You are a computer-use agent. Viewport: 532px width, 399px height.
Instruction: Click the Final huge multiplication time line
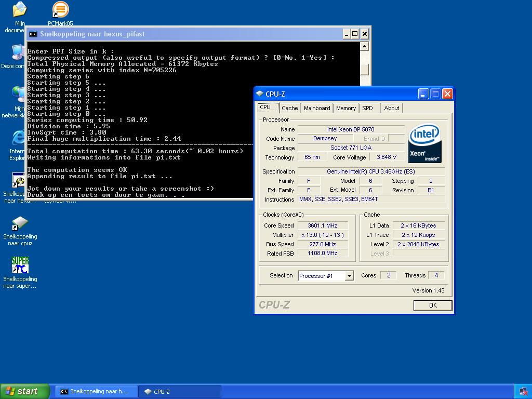click(x=104, y=139)
